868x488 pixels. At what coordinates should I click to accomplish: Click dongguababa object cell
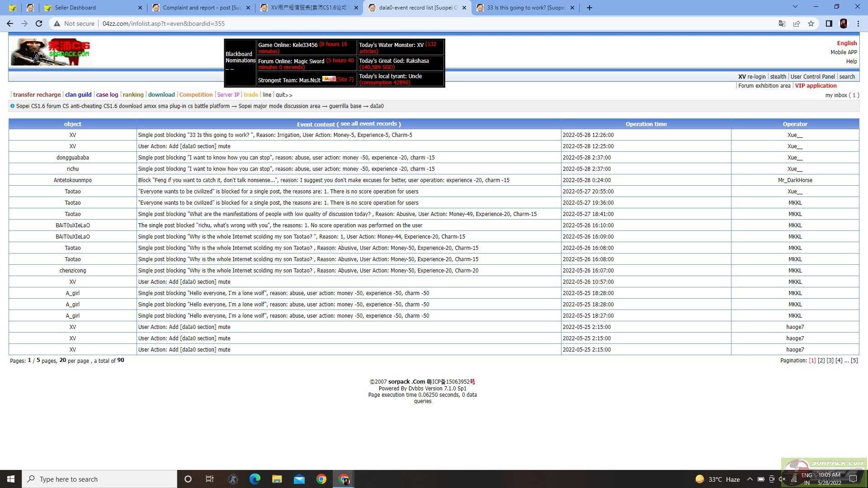73,158
